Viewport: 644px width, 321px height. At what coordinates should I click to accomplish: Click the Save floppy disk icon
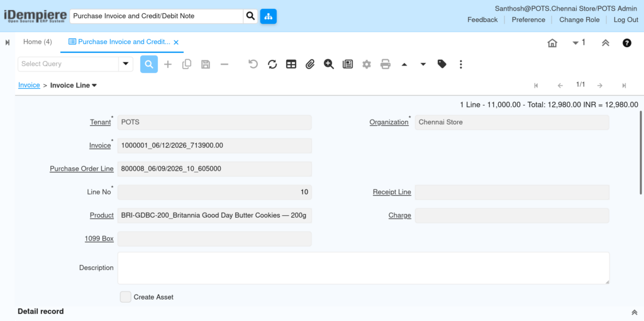click(x=206, y=64)
